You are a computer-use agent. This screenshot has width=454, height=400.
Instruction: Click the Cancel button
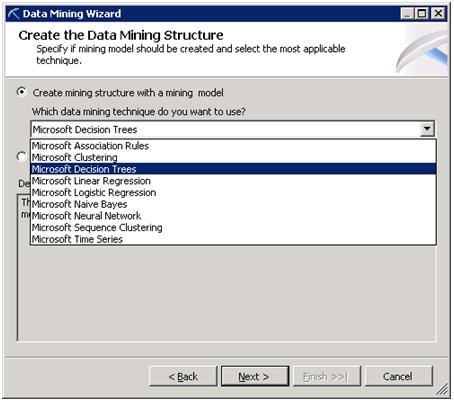point(398,376)
